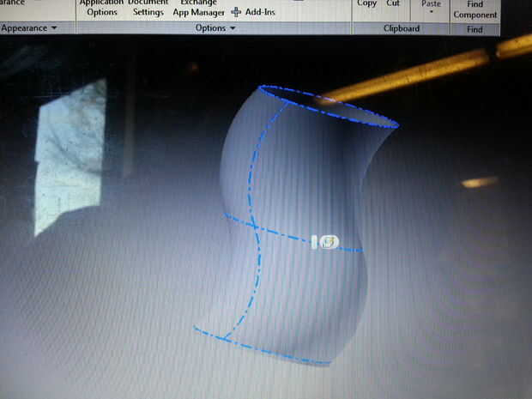The height and width of the screenshot is (399, 532).
Task: Expand the Appearance panel dropdown
Action: tap(54, 28)
